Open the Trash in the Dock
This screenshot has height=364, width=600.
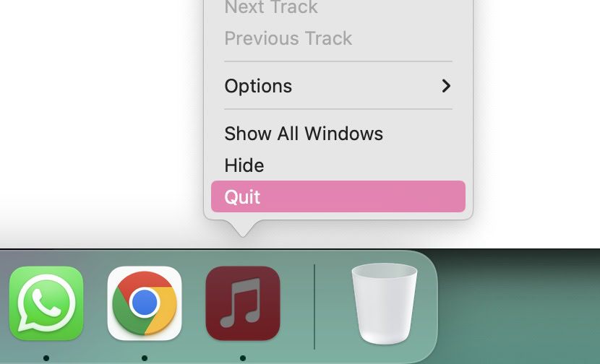pyautogui.click(x=384, y=303)
